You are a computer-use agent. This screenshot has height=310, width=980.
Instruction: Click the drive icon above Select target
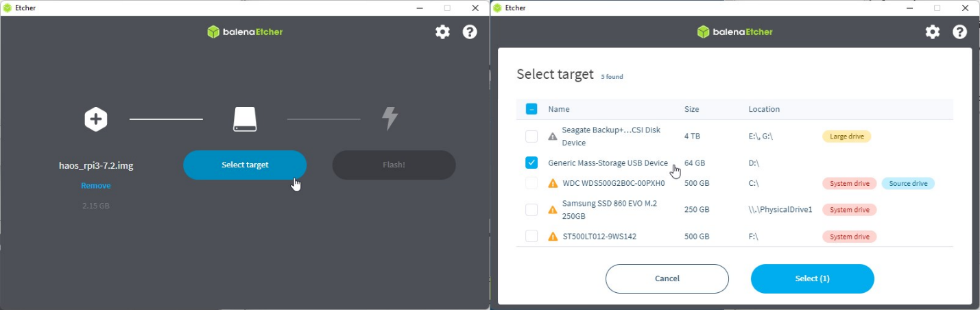coord(245,119)
